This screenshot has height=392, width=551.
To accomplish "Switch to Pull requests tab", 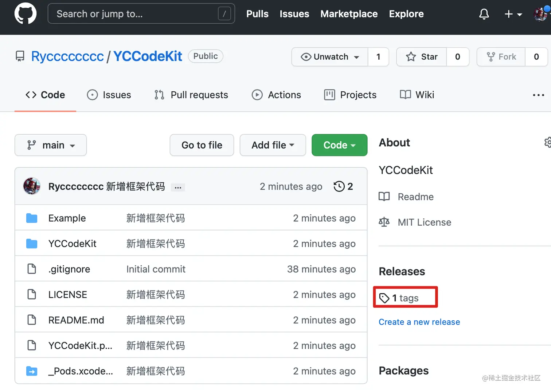I will pyautogui.click(x=191, y=95).
